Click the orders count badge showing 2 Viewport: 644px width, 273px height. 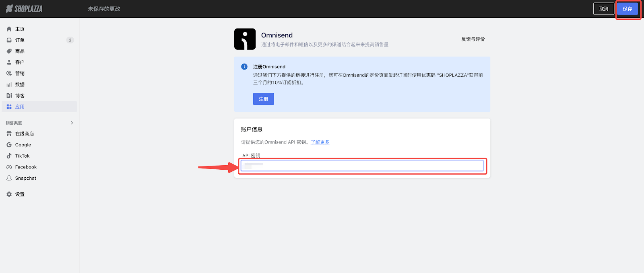70,40
